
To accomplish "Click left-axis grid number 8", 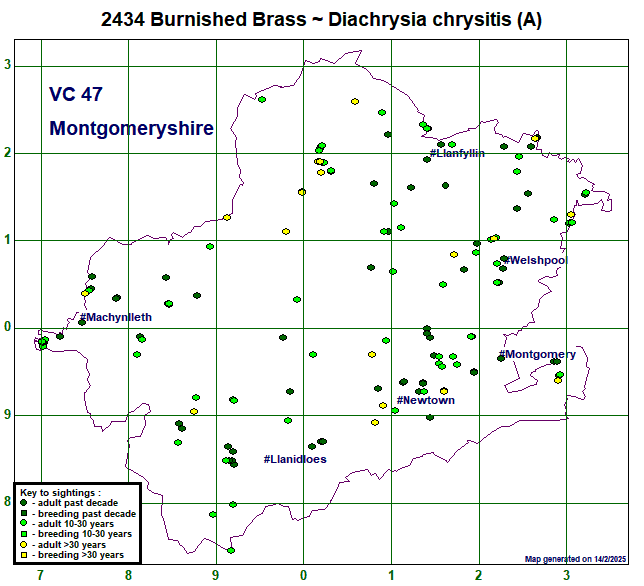I will [x=7, y=501].
